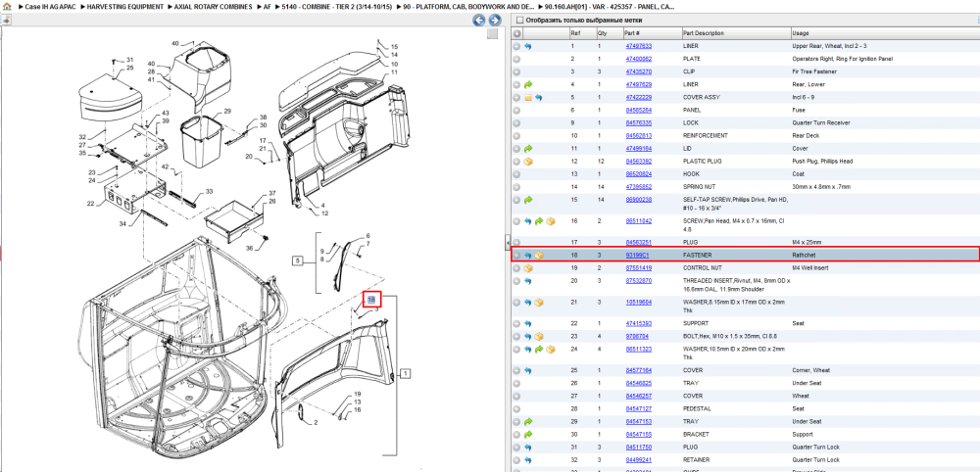Open part number link 84565264
Screen dimensions: 980x472
(x=639, y=110)
